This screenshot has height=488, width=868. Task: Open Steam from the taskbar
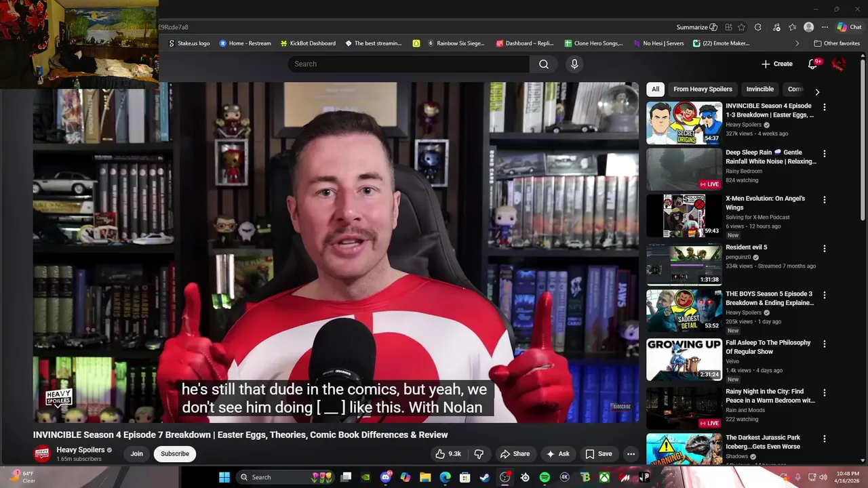[485, 477]
